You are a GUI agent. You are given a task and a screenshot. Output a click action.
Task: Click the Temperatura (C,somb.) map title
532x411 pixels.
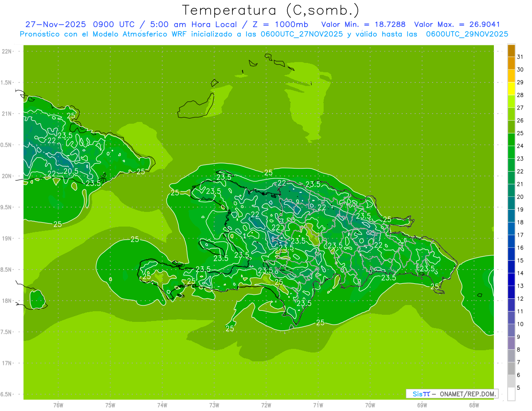[270, 10]
